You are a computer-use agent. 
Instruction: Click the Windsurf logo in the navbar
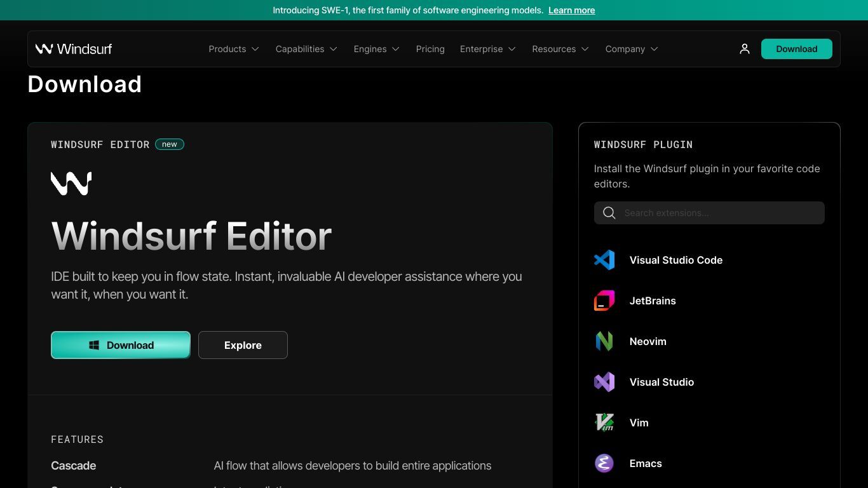tap(74, 49)
